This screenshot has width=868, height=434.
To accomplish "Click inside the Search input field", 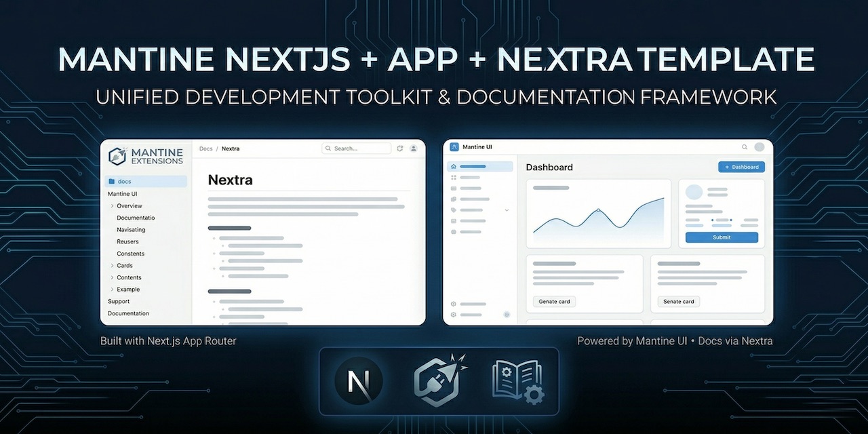I will 357,148.
